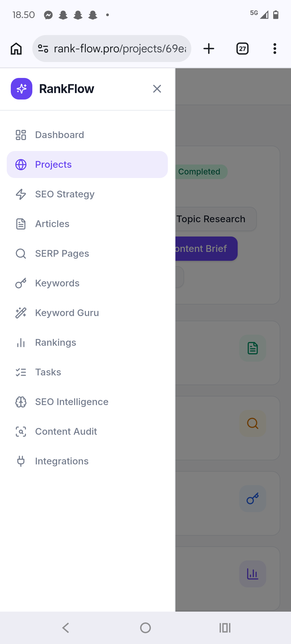Open a new browser tab
This screenshot has width=291, height=644.
[x=209, y=49]
